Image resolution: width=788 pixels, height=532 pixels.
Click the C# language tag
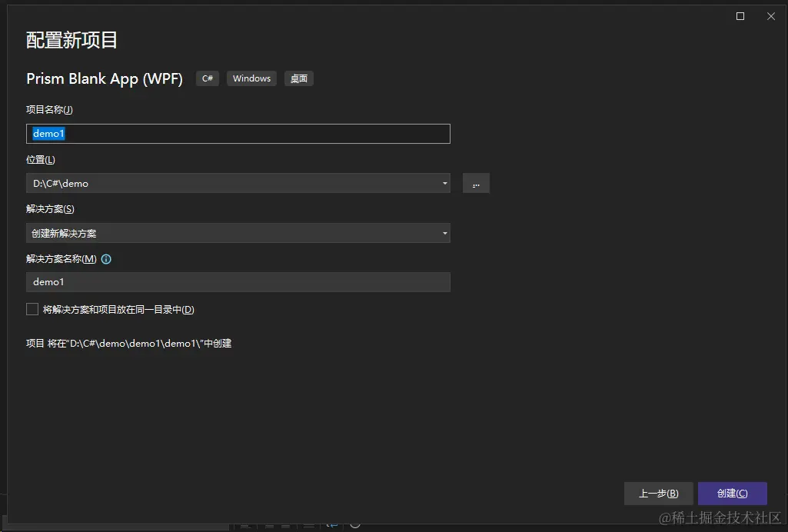208,78
